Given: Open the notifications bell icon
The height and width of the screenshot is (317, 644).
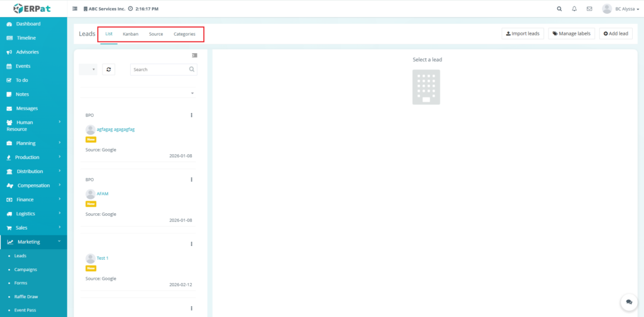Looking at the screenshot, I should 574,9.
